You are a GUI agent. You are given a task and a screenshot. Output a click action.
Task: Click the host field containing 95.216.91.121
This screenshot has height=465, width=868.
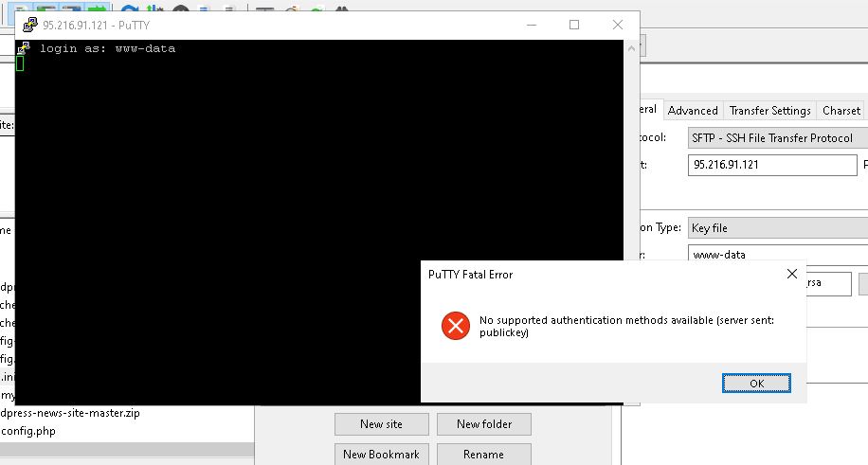pyautogui.click(x=771, y=165)
